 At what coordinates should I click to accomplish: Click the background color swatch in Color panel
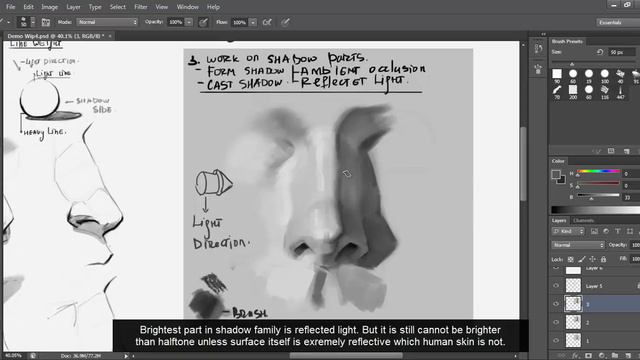(562, 180)
